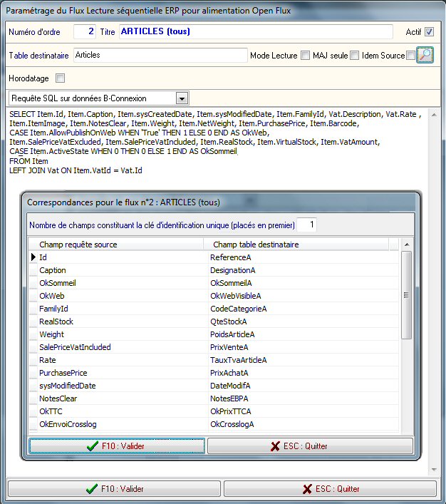Screen dimensions: 446x504
Task: Enable the Mode Lecture checkbox
Action: pyautogui.click(x=305, y=56)
